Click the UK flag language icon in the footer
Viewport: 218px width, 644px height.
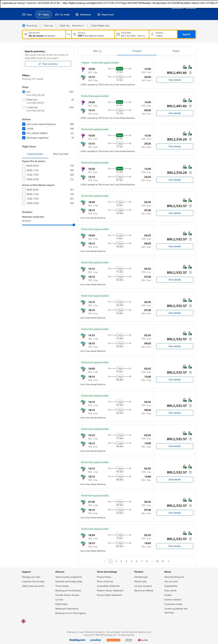(23, 621)
